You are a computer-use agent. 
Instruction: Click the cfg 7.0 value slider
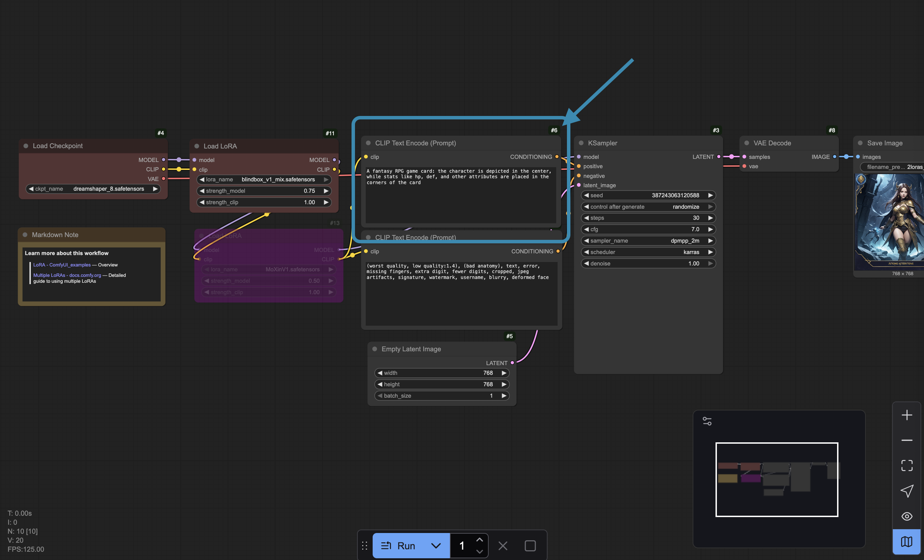point(648,229)
